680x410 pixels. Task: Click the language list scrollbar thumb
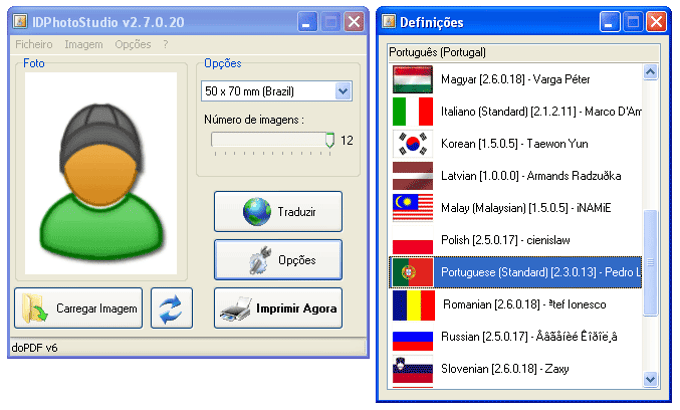click(650, 262)
